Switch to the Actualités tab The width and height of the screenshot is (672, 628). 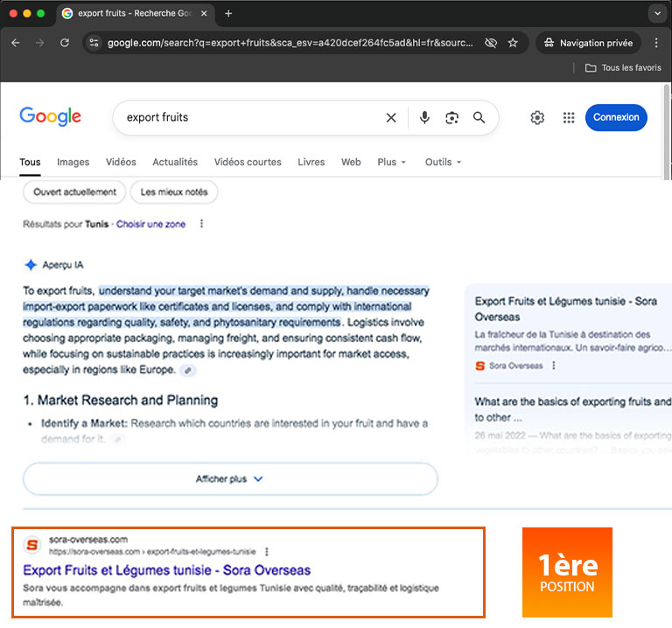[x=175, y=162]
